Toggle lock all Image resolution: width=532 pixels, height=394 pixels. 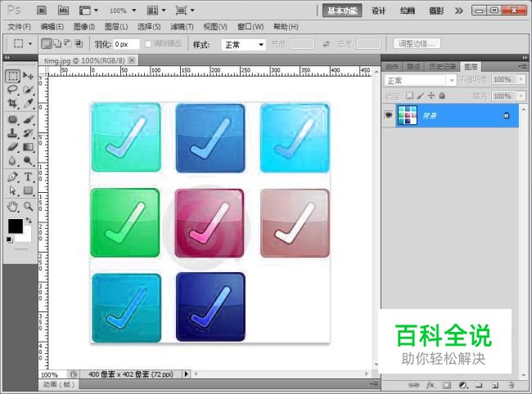(442, 96)
